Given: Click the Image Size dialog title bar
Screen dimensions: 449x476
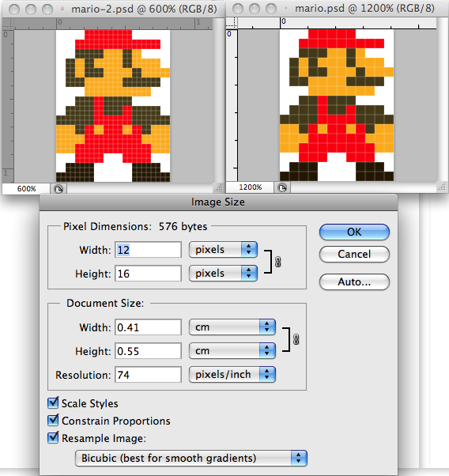Looking at the screenshot, I should tap(218, 202).
